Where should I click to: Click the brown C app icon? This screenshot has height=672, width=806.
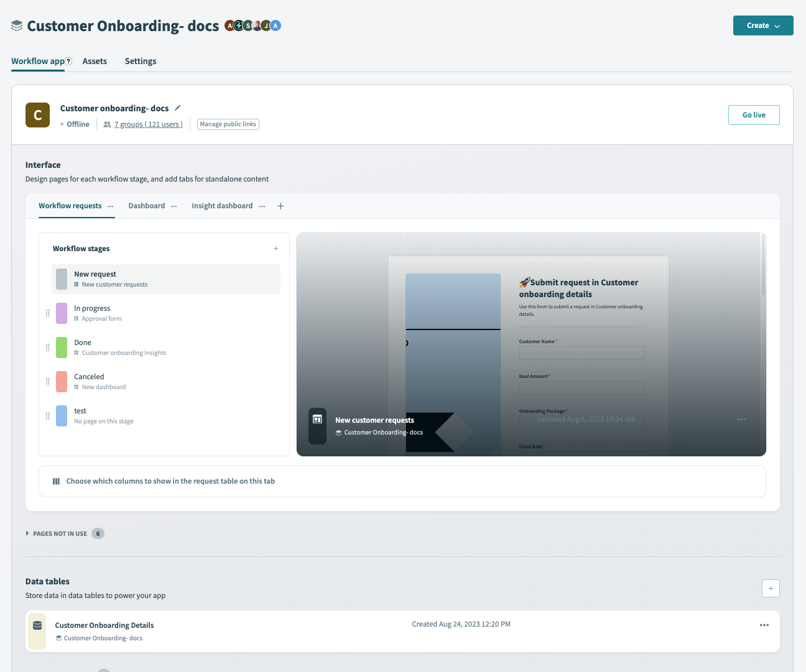[37, 115]
